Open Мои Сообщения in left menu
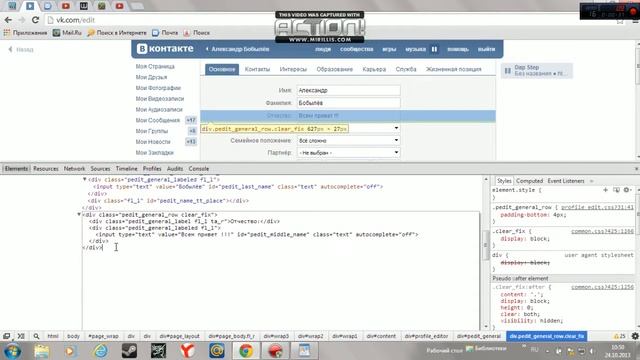This screenshot has width=640, height=360. [158, 120]
